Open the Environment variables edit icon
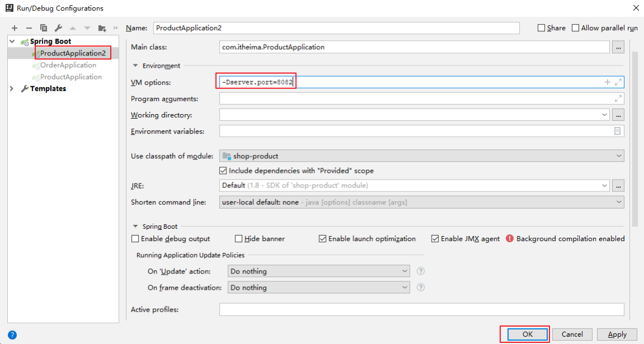644x344 pixels. pyautogui.click(x=617, y=131)
